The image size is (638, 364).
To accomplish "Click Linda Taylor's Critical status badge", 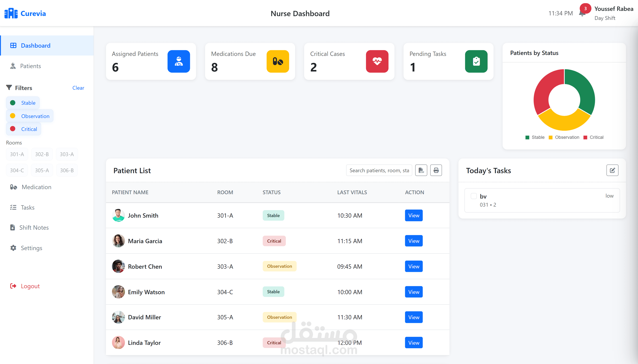I will pyautogui.click(x=274, y=342).
